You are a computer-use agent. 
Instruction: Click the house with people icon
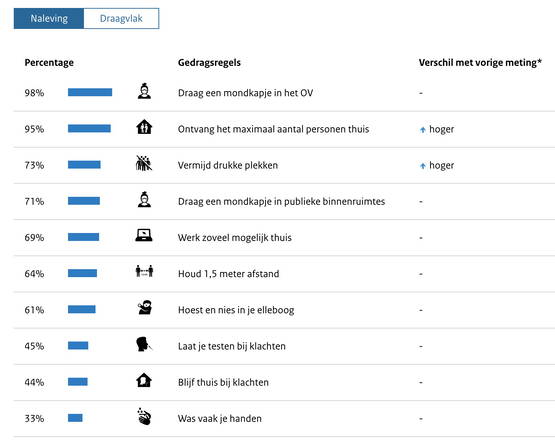[x=144, y=127]
